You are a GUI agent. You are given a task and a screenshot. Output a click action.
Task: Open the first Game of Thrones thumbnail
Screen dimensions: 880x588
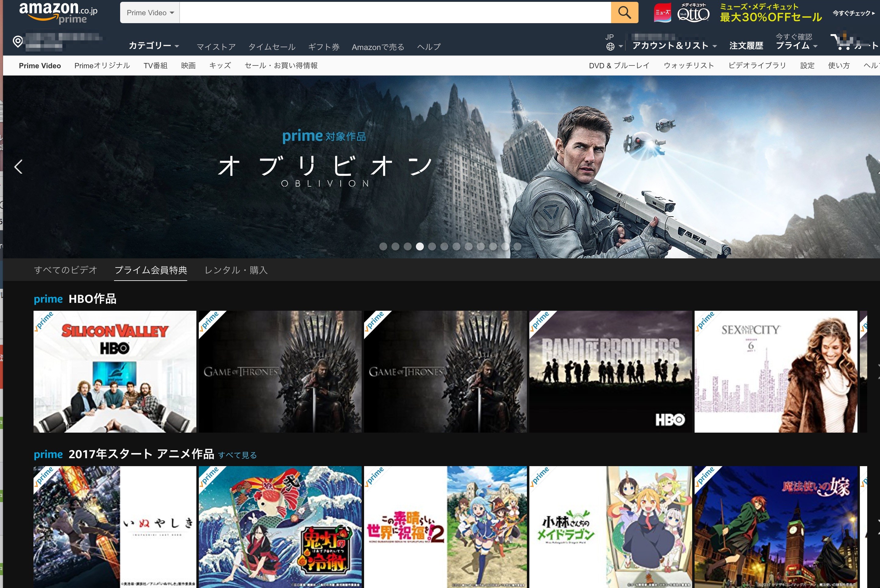(280, 371)
